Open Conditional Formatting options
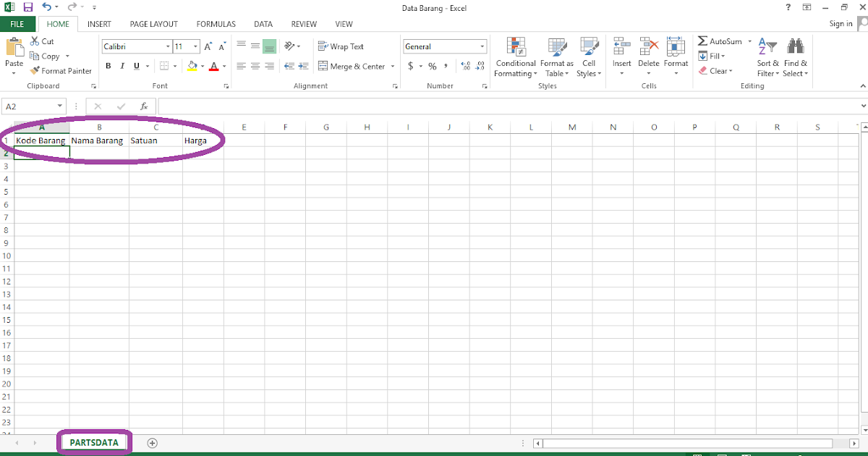 pyautogui.click(x=515, y=58)
